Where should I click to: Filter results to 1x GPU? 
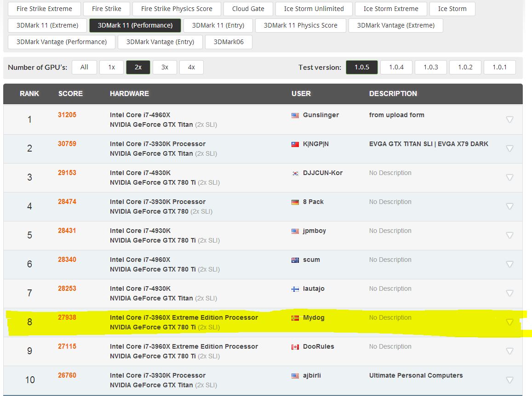point(111,67)
